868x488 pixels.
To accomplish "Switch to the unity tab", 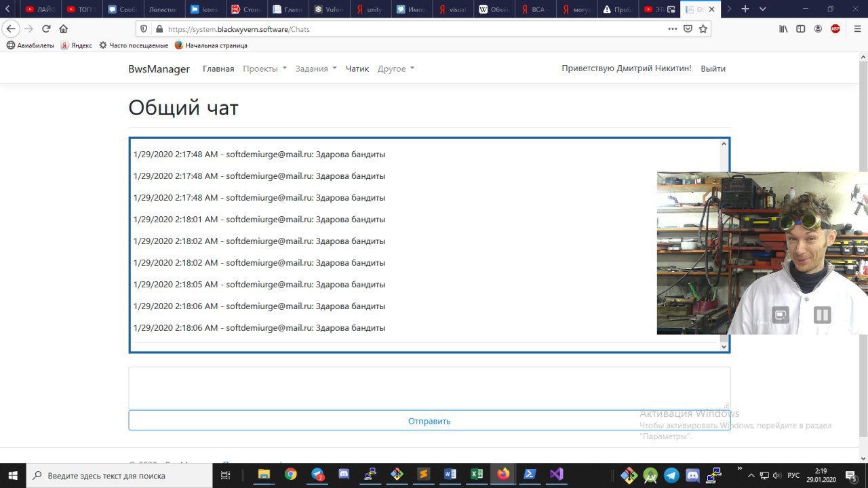I will (x=370, y=9).
